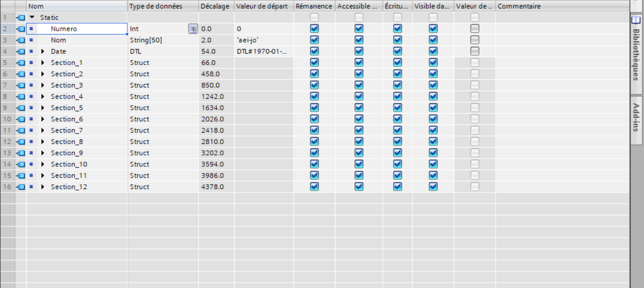Image resolution: width=644 pixels, height=288 pixels.
Task: Select row number 10 header for Section_6
Action: click(x=7, y=119)
